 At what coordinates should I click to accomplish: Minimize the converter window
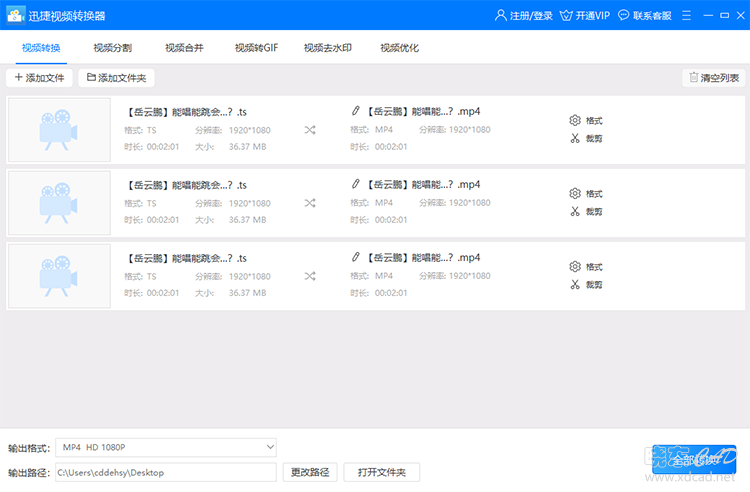click(x=708, y=15)
